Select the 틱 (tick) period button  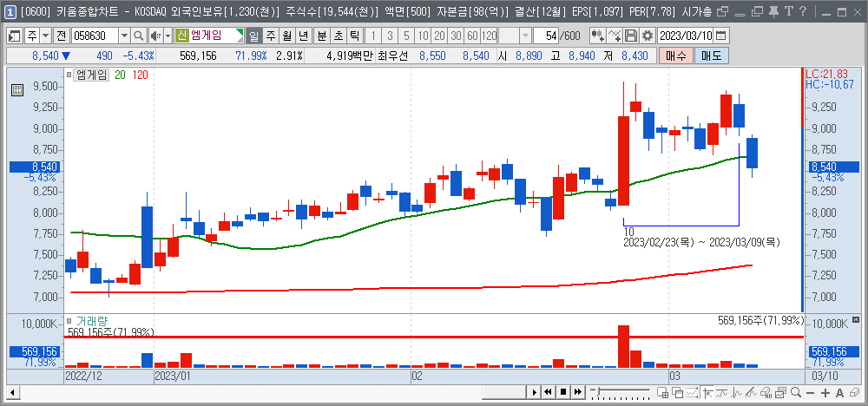[354, 36]
